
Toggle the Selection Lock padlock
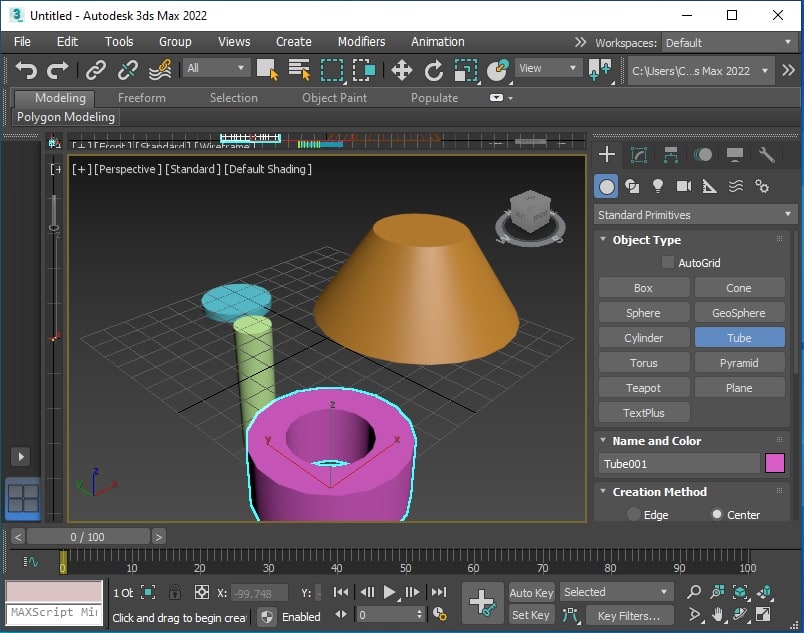tap(174, 593)
